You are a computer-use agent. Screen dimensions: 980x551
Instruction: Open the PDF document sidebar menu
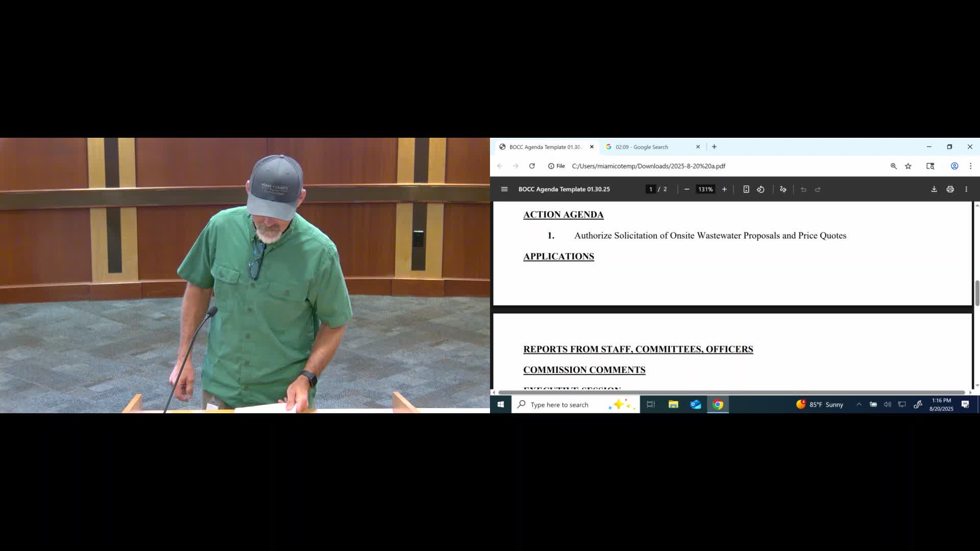coord(504,189)
